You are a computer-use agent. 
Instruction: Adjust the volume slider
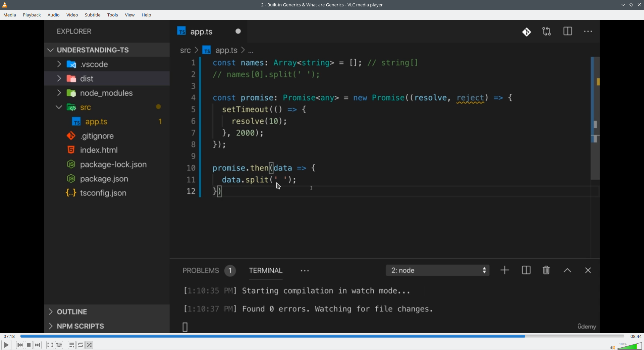tap(630, 346)
